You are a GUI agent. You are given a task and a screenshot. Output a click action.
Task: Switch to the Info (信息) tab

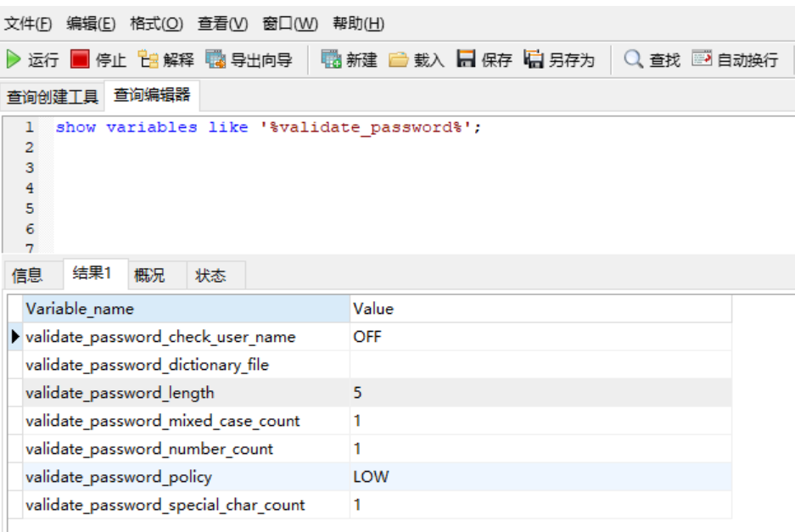coord(27,276)
